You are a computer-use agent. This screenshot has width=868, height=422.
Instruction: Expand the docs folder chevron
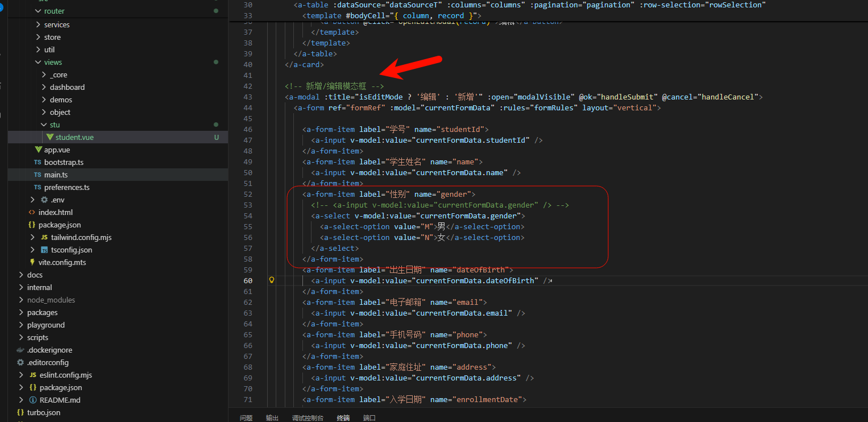(20, 275)
